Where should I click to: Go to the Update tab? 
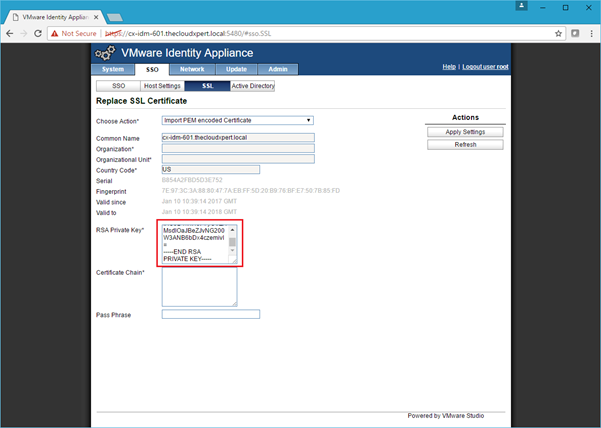tap(236, 69)
